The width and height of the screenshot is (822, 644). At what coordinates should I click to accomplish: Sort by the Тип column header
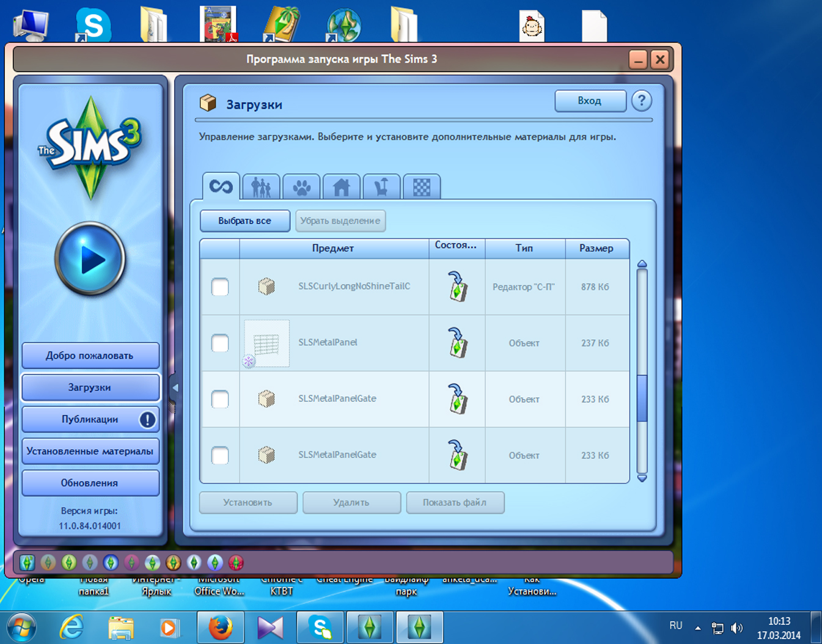click(x=525, y=248)
